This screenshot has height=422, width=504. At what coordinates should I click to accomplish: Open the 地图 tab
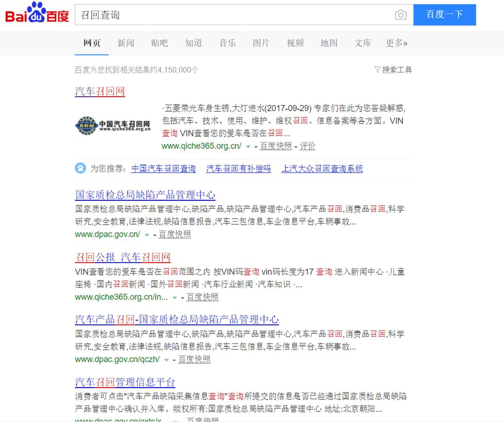click(329, 43)
